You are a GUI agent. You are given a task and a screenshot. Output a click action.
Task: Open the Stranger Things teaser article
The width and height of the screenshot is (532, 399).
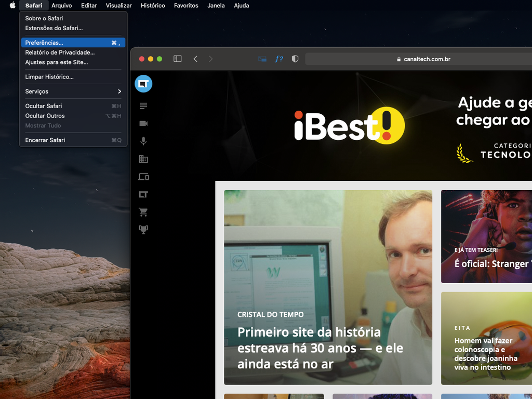coord(486,236)
